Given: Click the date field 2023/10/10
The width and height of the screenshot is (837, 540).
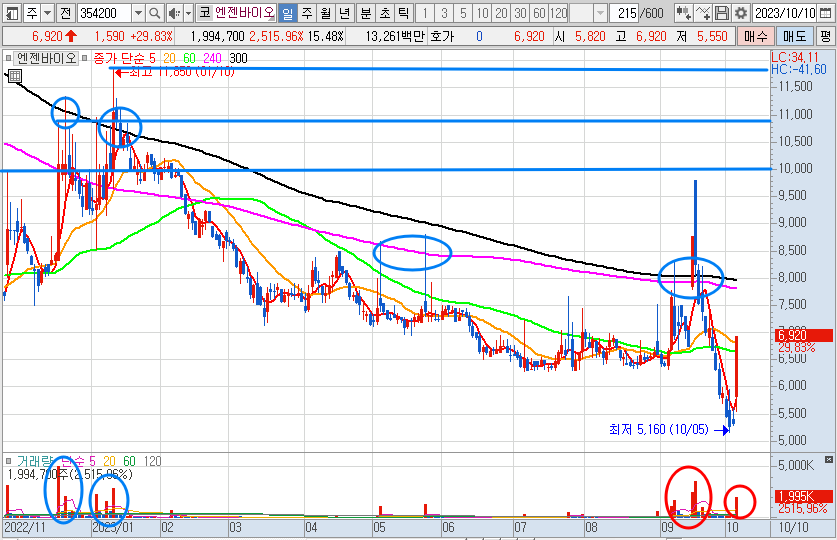Looking at the screenshot, I should click(785, 13).
